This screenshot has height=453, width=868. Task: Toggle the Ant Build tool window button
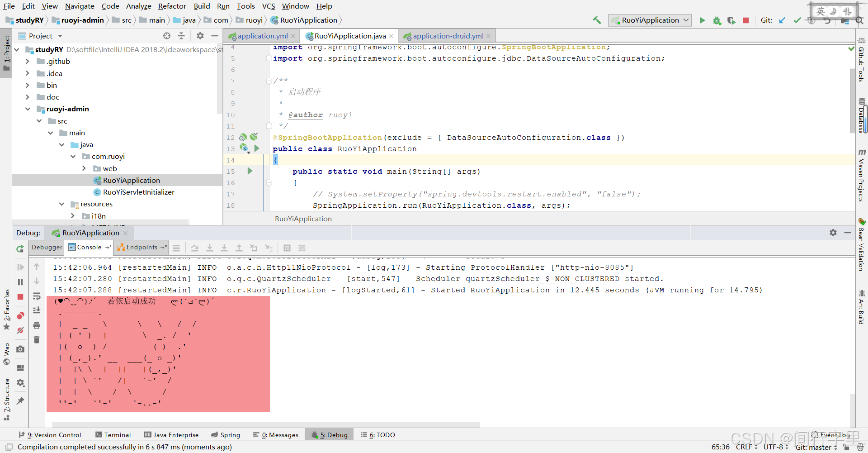(862, 307)
